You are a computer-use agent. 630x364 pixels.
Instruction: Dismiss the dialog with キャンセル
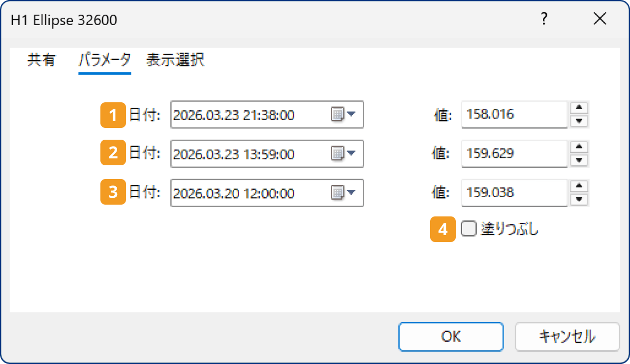coord(567,336)
